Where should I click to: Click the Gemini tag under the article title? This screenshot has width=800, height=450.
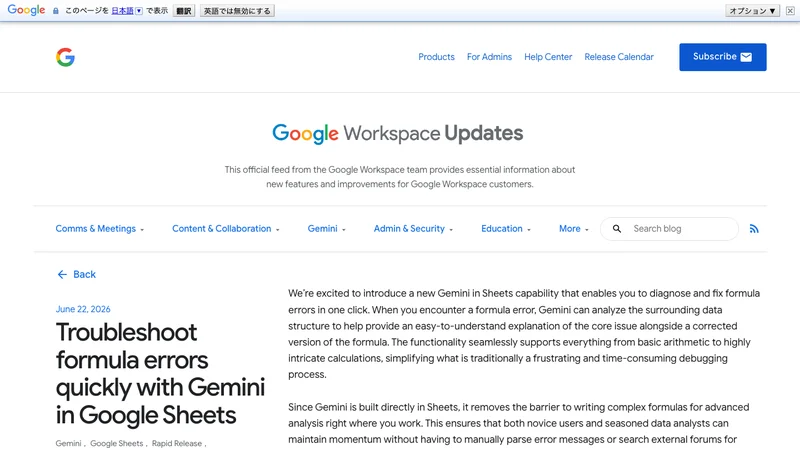click(x=68, y=443)
